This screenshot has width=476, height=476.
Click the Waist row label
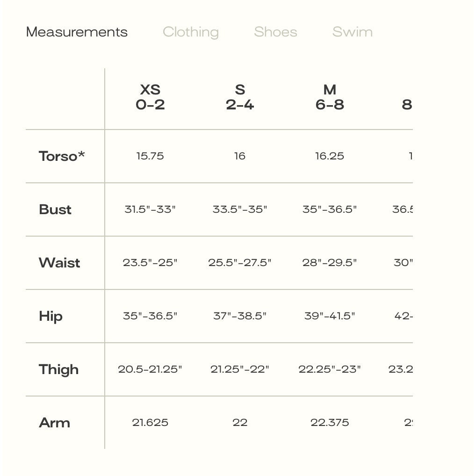(59, 263)
